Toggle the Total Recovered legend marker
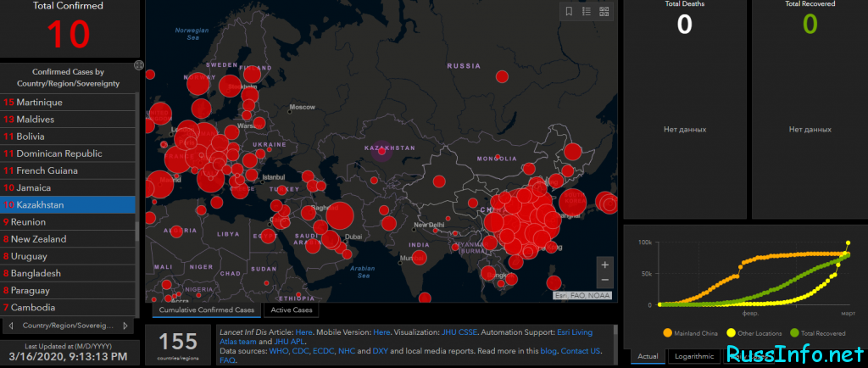 (x=794, y=333)
